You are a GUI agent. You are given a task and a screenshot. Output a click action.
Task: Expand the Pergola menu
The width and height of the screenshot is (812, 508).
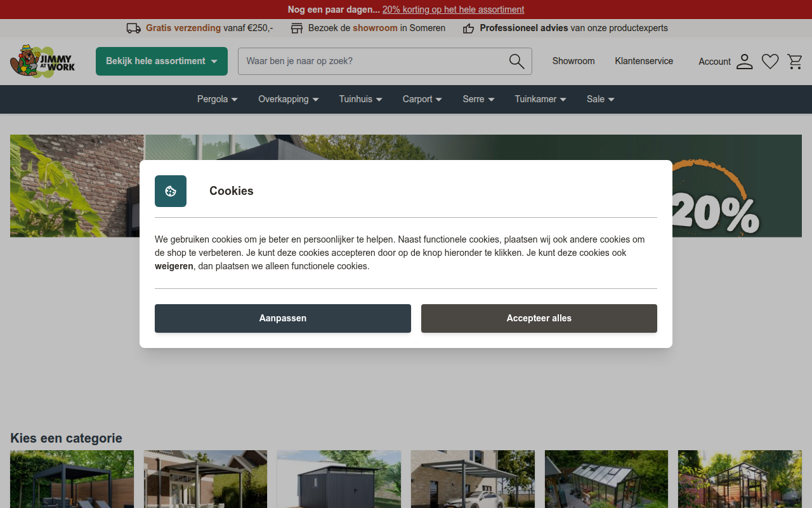click(x=217, y=99)
